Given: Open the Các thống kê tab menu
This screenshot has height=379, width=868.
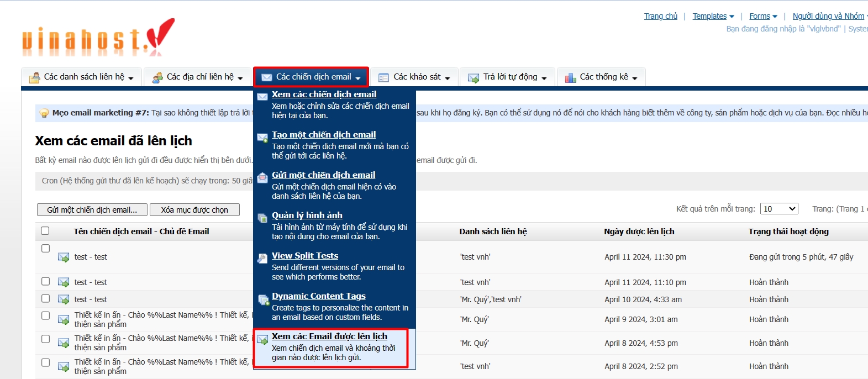Looking at the screenshot, I should pyautogui.click(x=601, y=77).
